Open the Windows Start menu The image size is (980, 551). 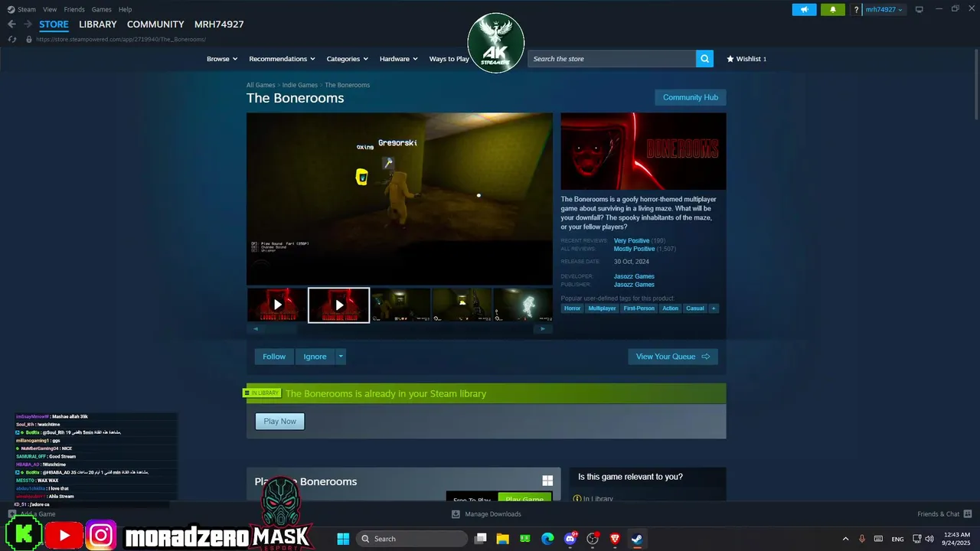(343, 539)
